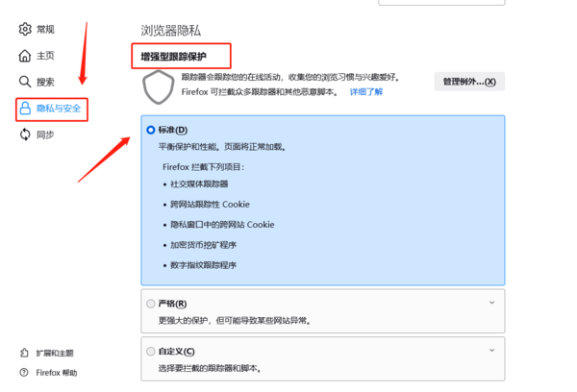Click the 社交媒体跟踪器 list item
Screen dimensions: 577x392
199,184
